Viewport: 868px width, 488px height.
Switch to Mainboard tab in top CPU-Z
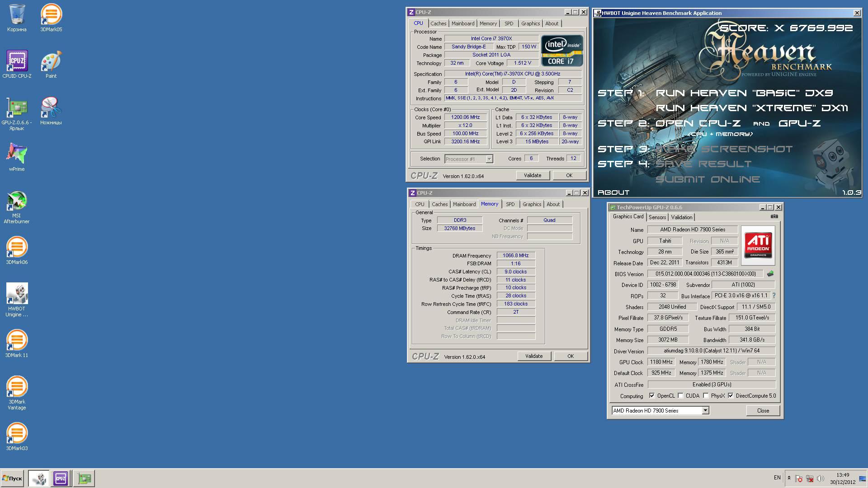[x=463, y=23]
